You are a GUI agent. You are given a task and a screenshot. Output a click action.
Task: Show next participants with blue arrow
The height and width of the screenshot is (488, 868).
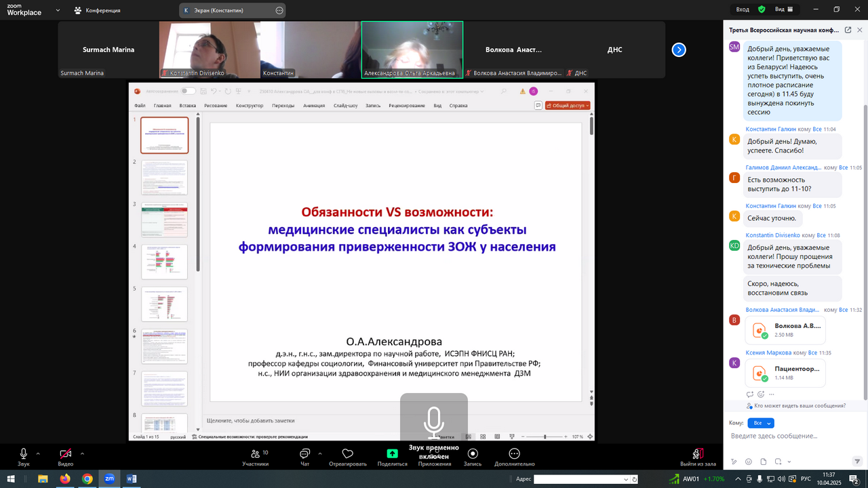click(679, 49)
